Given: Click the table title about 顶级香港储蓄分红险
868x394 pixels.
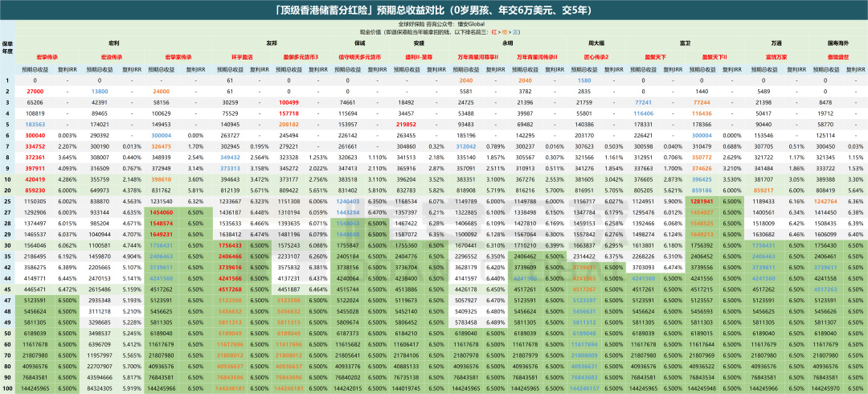Looking at the screenshot, I should coord(434,10).
